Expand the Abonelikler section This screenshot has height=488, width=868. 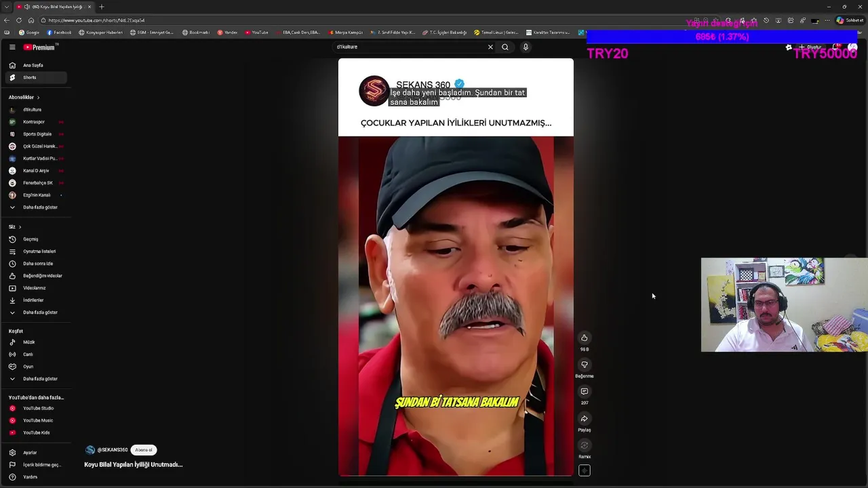coord(24,98)
